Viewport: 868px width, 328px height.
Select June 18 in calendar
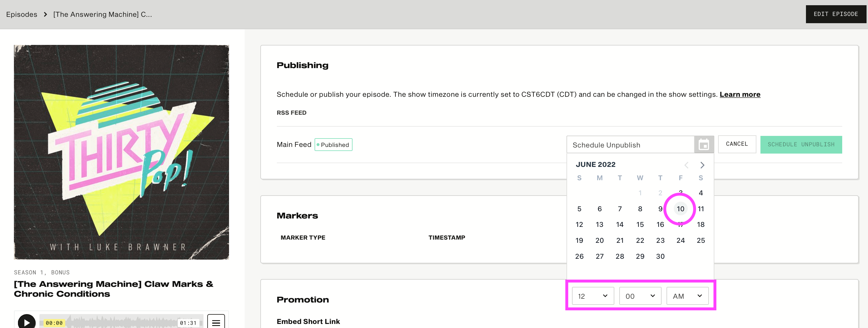(x=700, y=225)
